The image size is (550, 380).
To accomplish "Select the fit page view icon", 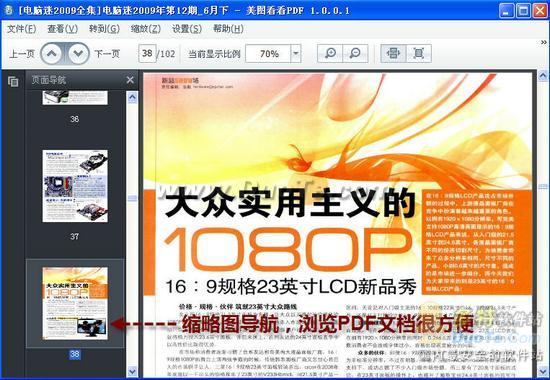I will coord(418,53).
